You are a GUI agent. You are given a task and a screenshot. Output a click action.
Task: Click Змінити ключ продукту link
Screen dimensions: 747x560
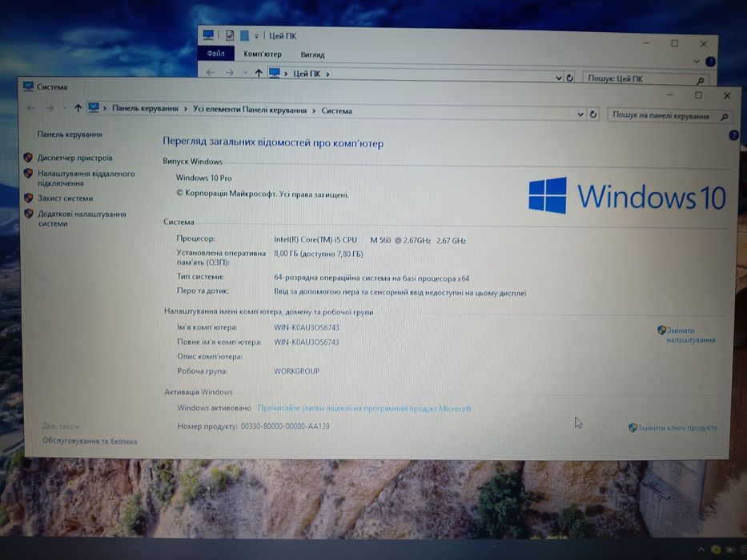(677, 428)
